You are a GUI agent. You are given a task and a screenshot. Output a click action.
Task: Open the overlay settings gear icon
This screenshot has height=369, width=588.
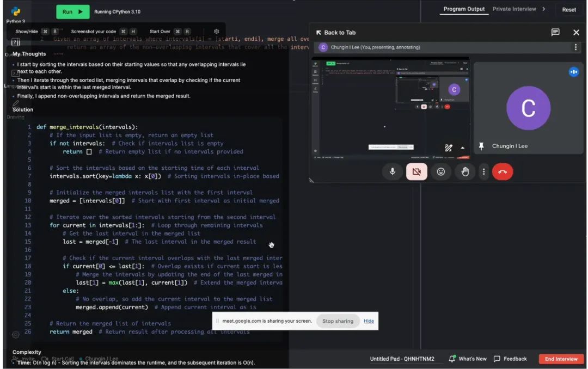[216, 32]
